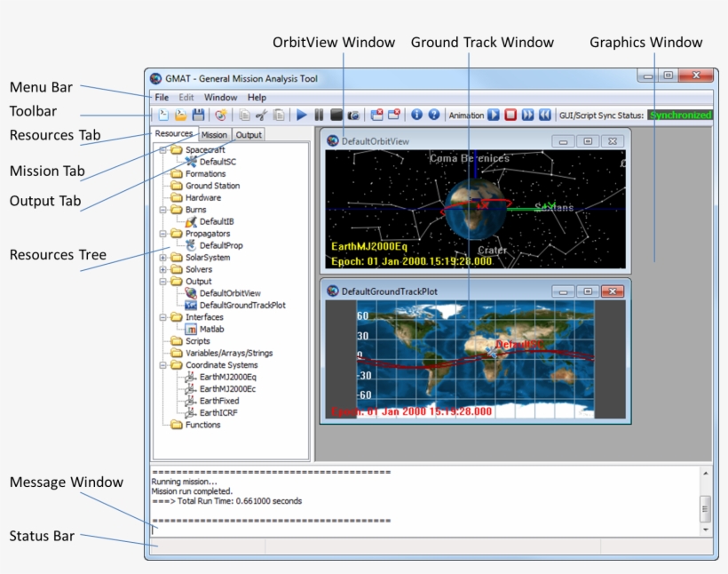
Task: Select the Matlab interface item
Action: click(x=211, y=329)
